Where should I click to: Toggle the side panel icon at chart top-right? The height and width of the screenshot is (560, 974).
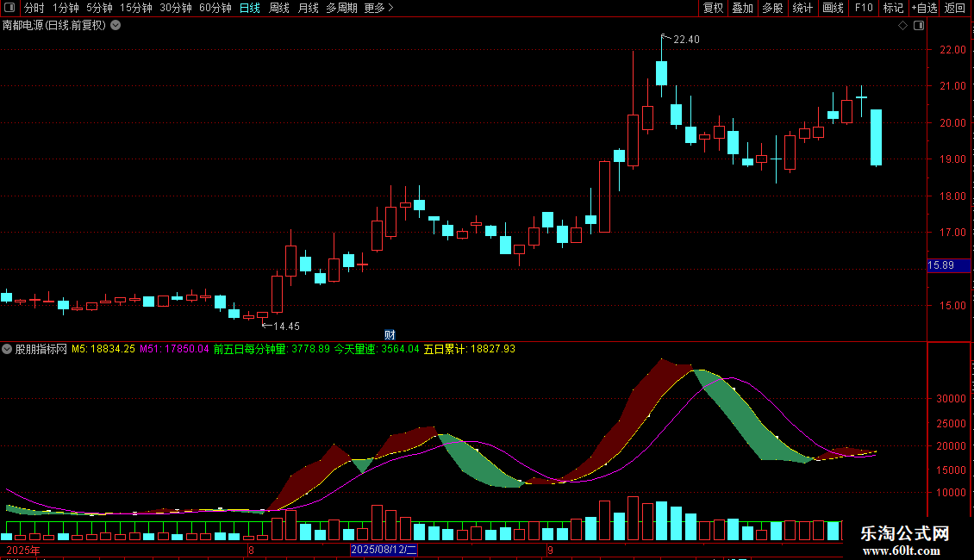(x=919, y=26)
